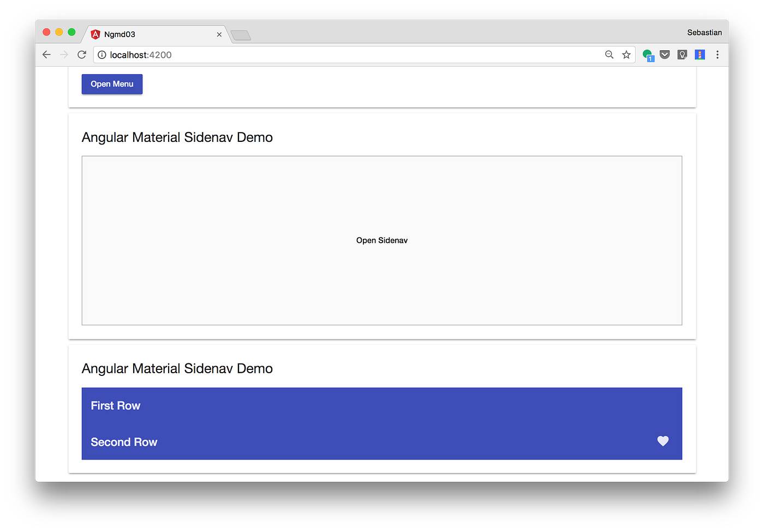
Task: Click the disabled forward navigation arrow
Action: coord(64,55)
